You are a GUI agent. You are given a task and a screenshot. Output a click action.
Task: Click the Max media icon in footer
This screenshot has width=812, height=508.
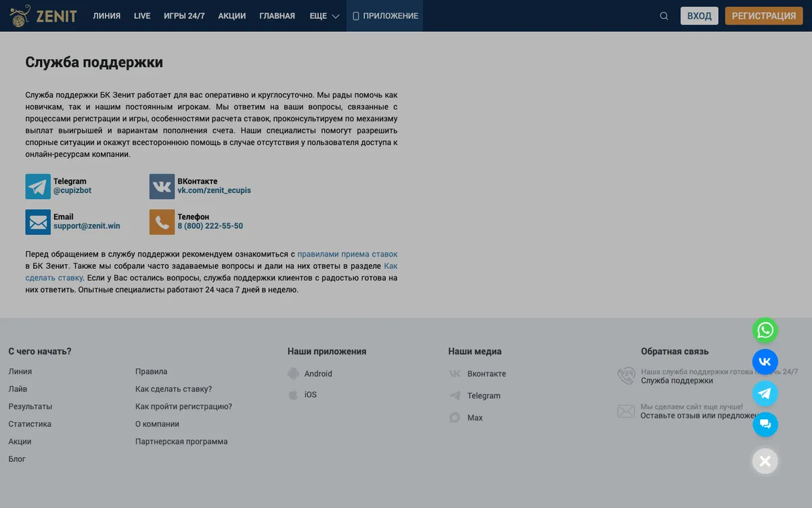[455, 418]
